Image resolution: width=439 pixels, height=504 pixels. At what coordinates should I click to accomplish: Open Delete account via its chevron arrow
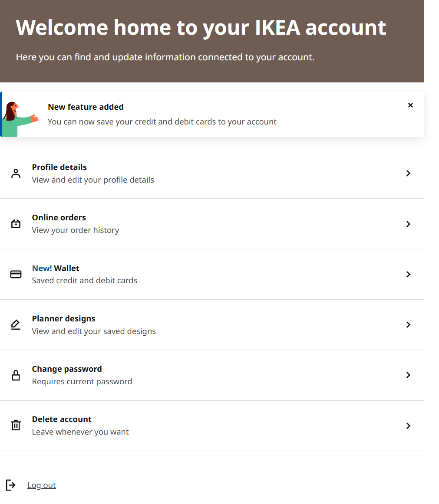pyautogui.click(x=408, y=425)
